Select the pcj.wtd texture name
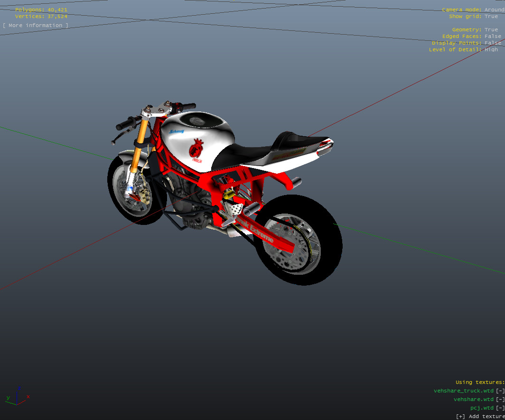This screenshot has height=420, width=505. point(482,408)
